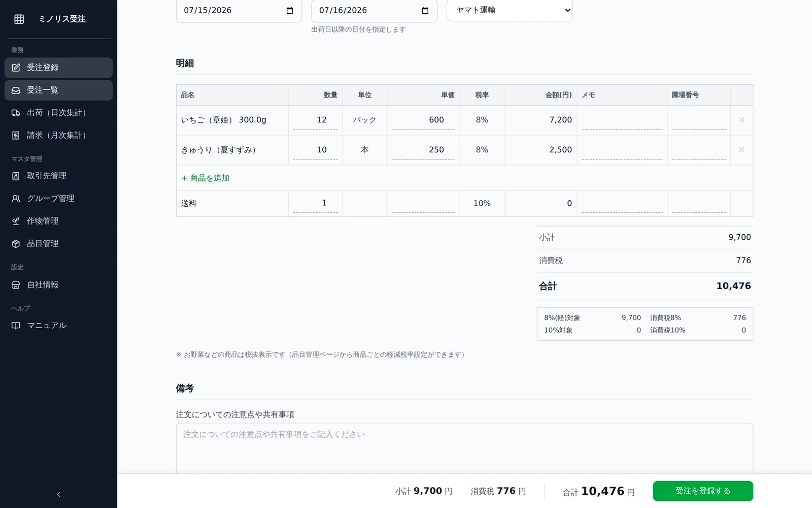Click the グループ管理 users icon
Screen dimensions: 812x508
[x=16, y=199]
